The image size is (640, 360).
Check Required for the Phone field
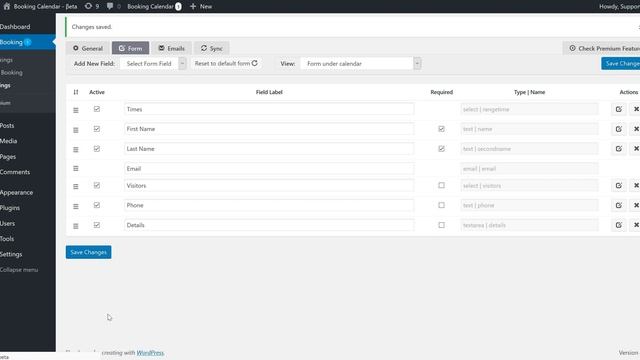(x=441, y=205)
